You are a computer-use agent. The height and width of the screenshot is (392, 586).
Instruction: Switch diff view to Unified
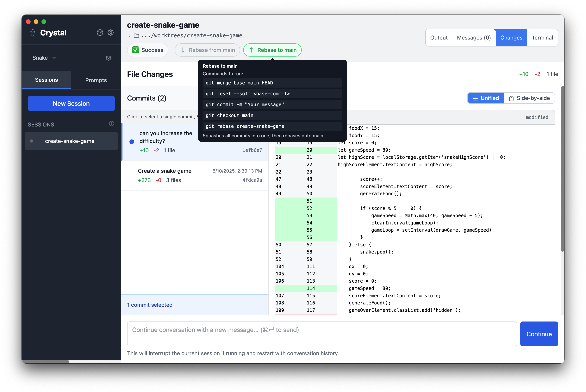485,98
